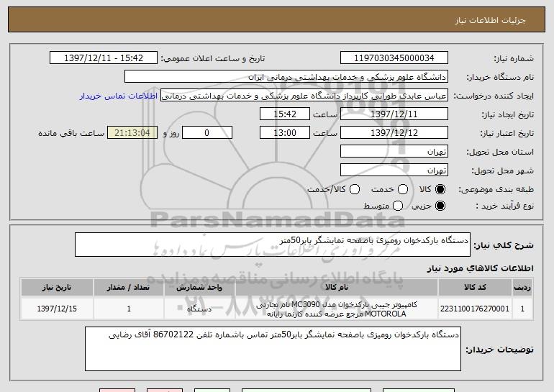Click the تاریخ نیاز column header
The width and height of the screenshot is (554, 392).
(57, 288)
